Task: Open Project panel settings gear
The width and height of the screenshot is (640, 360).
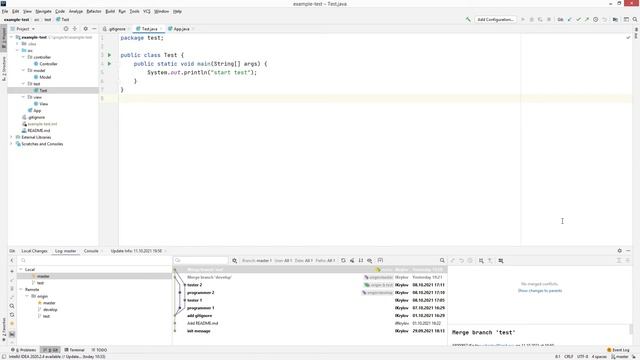Action: click(85, 29)
